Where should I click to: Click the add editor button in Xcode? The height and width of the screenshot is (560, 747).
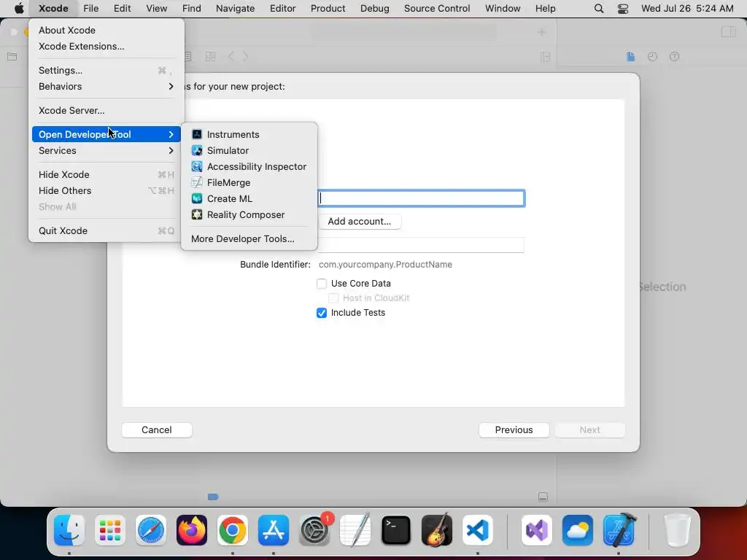[x=546, y=57]
